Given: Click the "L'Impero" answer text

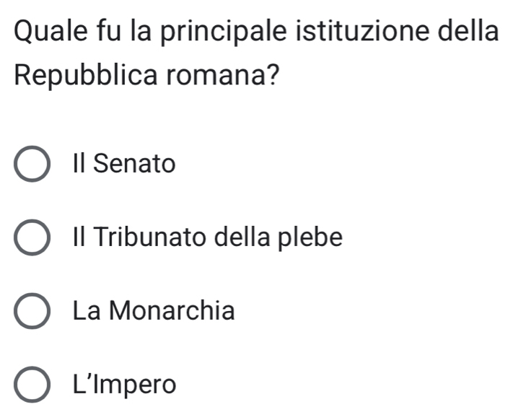Looking at the screenshot, I should pos(124,384).
